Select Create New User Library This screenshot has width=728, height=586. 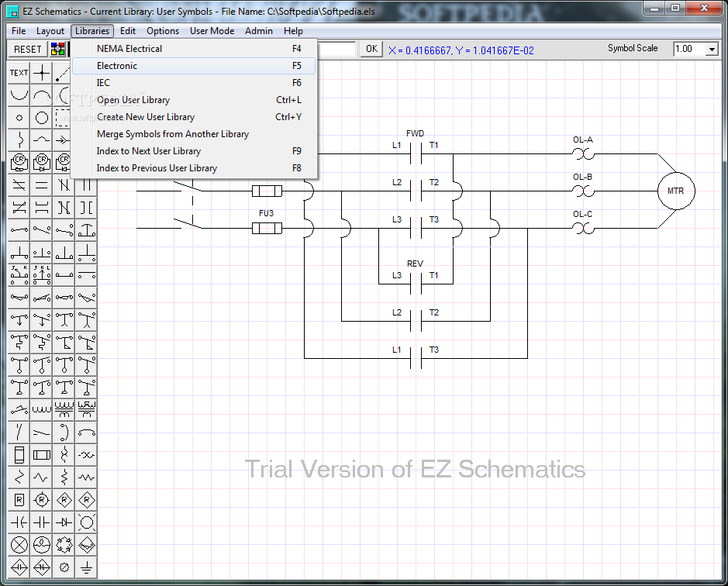pyautogui.click(x=194, y=117)
